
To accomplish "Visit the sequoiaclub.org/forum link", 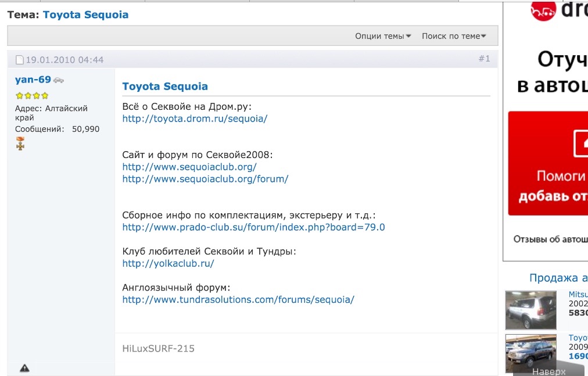I will pyautogui.click(x=205, y=179).
